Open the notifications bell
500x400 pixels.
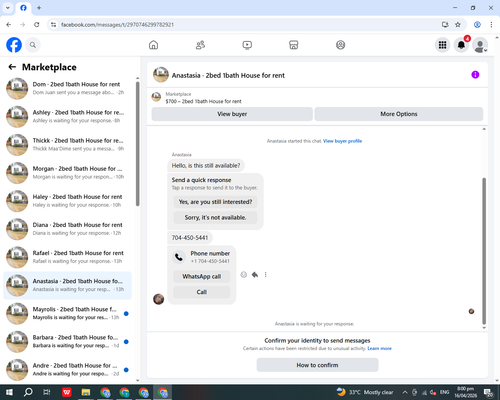click(x=461, y=45)
